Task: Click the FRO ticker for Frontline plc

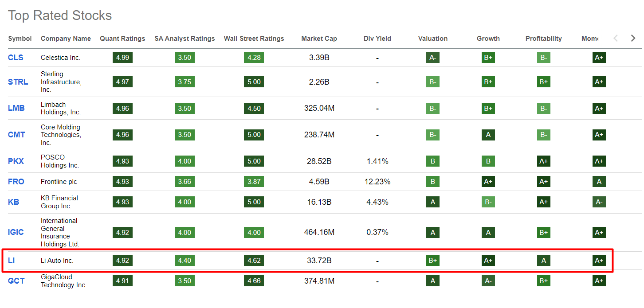Action: pyautogui.click(x=16, y=181)
